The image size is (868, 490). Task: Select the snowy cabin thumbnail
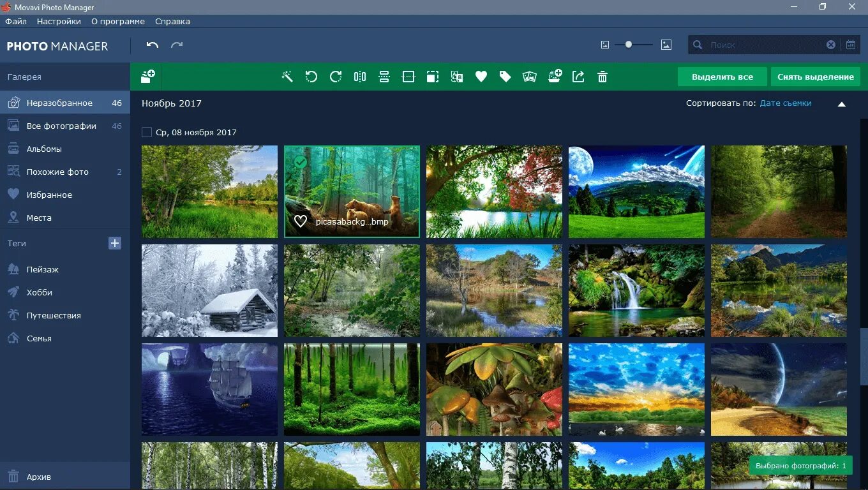tap(209, 290)
